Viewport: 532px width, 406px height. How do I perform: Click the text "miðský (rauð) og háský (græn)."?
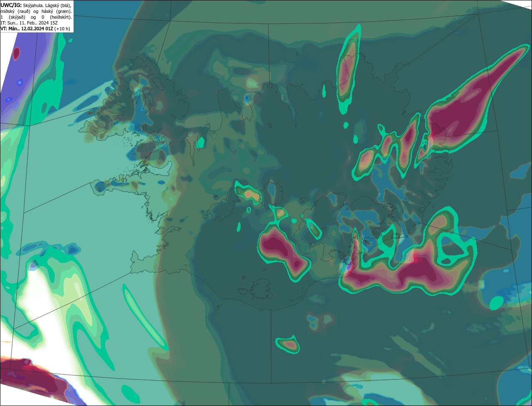click(x=36, y=12)
